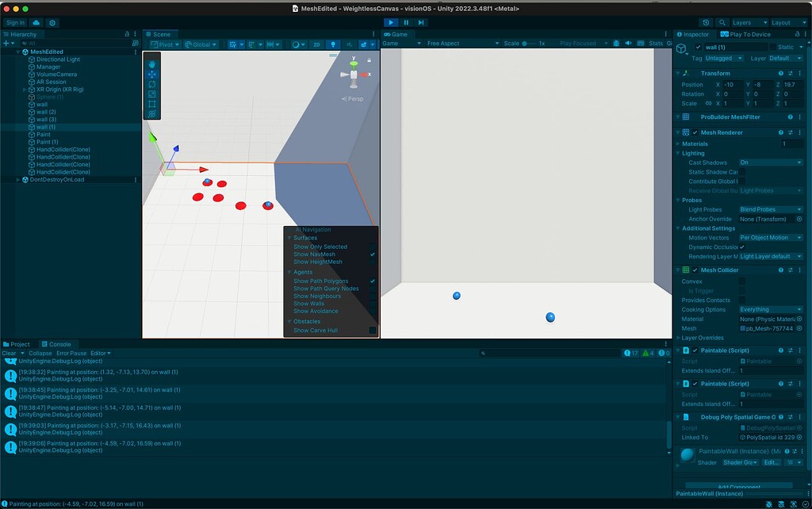This screenshot has width=812, height=509.
Task: Select the Rect transform tool
Action: pyautogui.click(x=152, y=102)
